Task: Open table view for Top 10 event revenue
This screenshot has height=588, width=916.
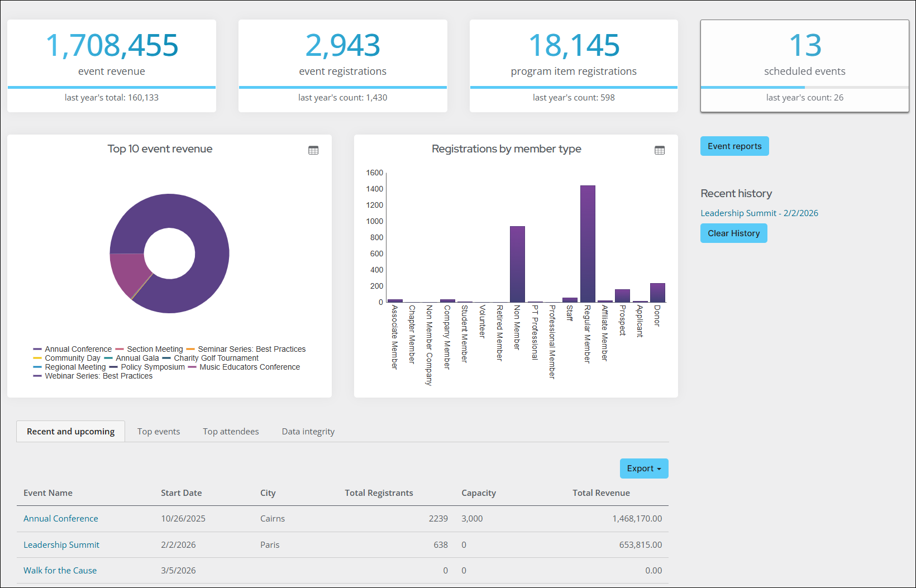Action: 313,150
